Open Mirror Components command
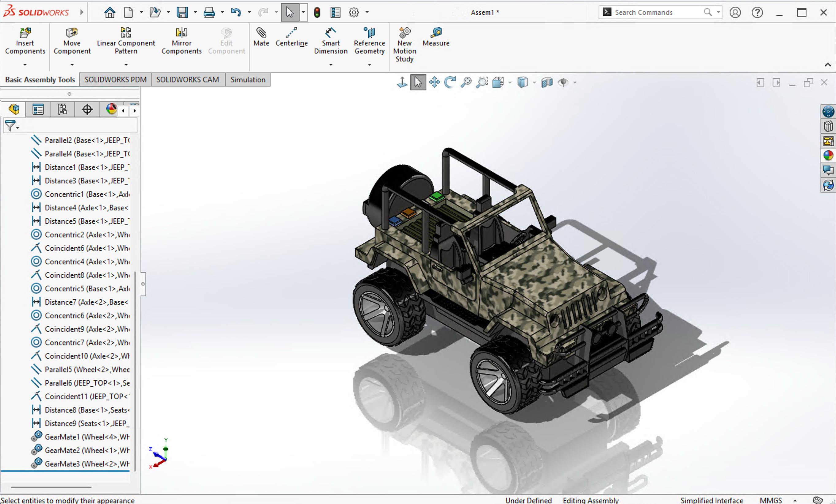Image resolution: width=836 pixels, height=504 pixels. [182, 41]
